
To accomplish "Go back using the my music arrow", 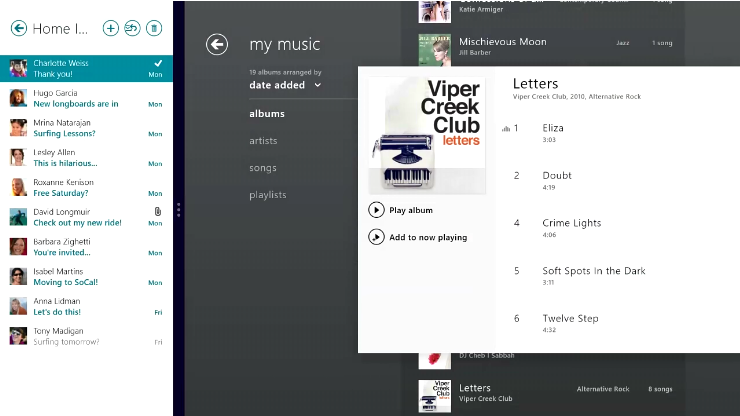I will (x=217, y=44).
